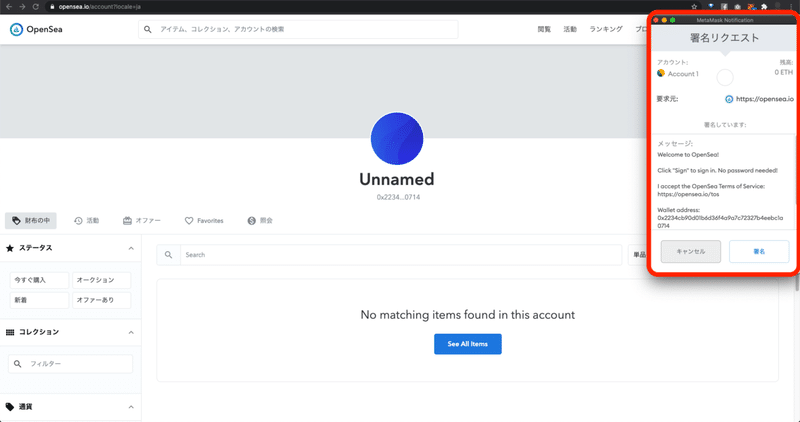Viewport: 800px width, 422px height.
Task: Toggle the 今すぐ購入 status filter
Action: click(x=39, y=280)
